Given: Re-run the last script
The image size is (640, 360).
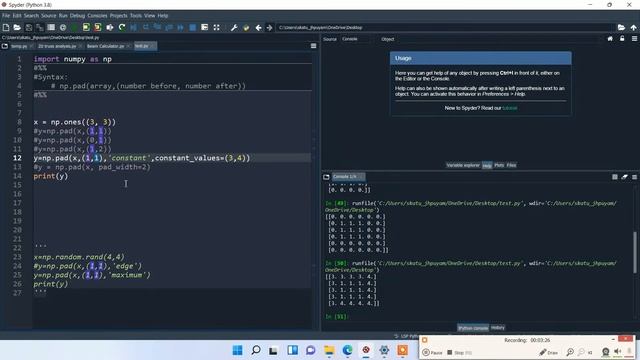Looking at the screenshot, I should [122, 27].
